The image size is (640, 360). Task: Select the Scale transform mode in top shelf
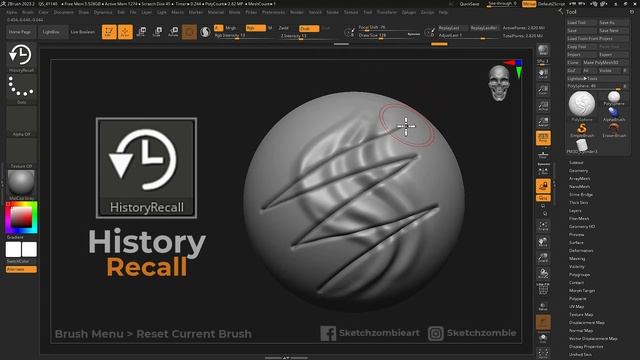point(157,32)
